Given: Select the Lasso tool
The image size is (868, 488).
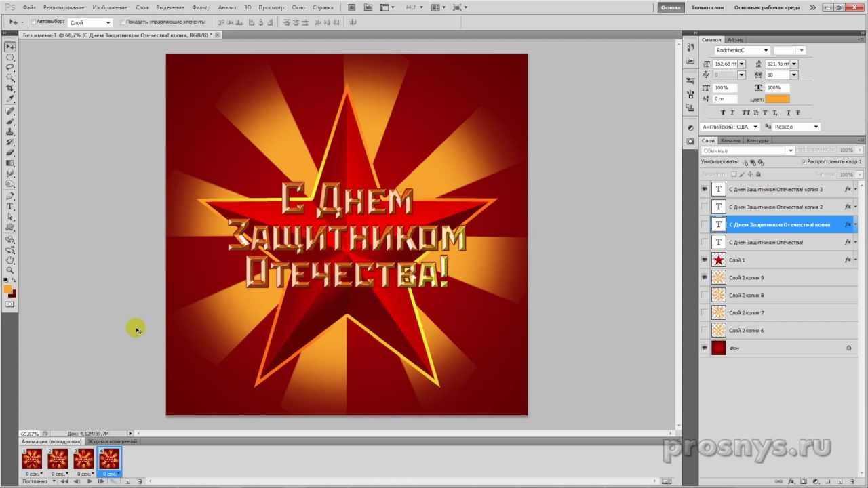Looking at the screenshot, I should click(x=10, y=67).
